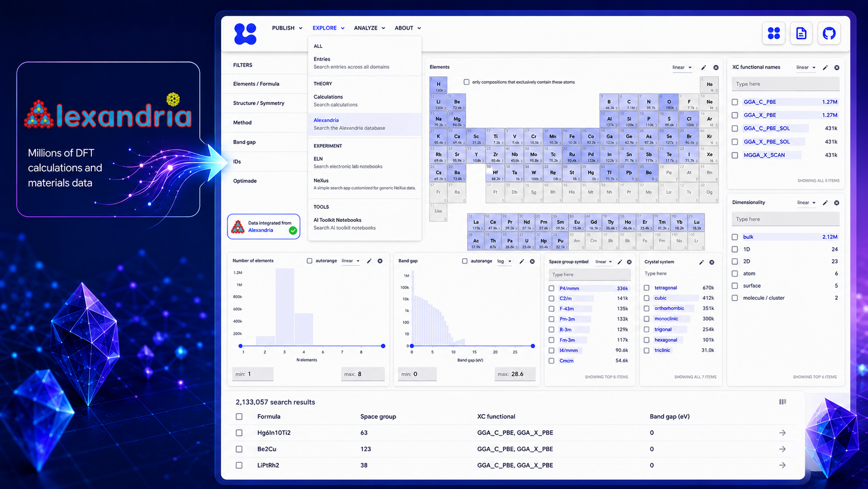
Task: Select the Fe element in periodic table
Action: [572, 138]
